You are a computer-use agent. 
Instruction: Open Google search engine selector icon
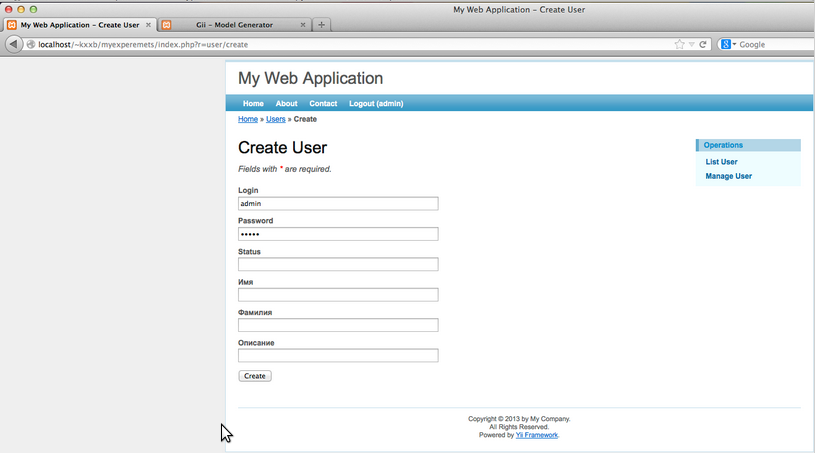tap(728, 44)
